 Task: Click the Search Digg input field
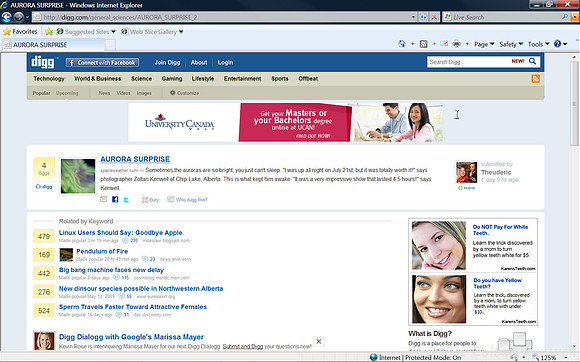click(468, 62)
